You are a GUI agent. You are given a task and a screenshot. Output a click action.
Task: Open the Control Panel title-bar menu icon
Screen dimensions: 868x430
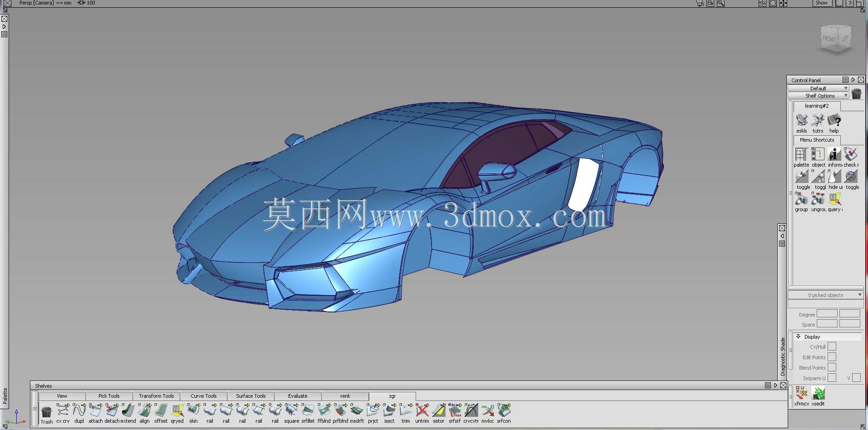pyautogui.click(x=845, y=80)
